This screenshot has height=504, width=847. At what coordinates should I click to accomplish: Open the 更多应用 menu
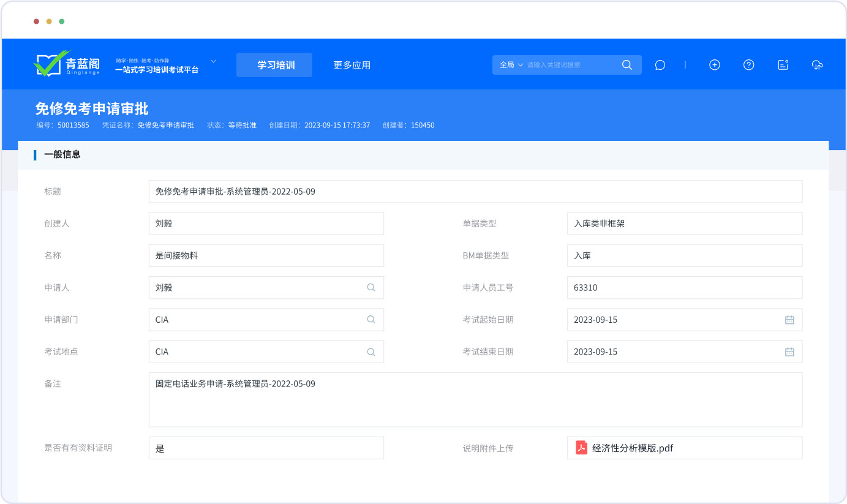(352, 65)
